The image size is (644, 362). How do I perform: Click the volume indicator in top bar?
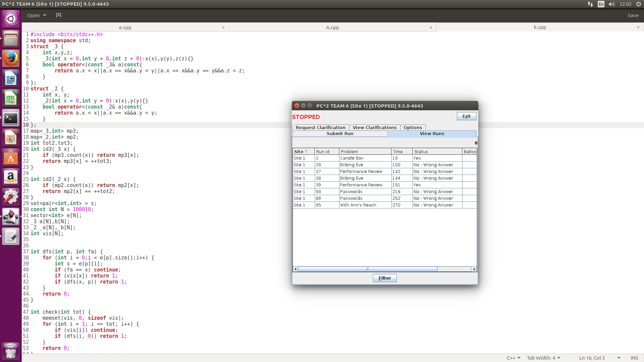pyautogui.click(x=611, y=4)
